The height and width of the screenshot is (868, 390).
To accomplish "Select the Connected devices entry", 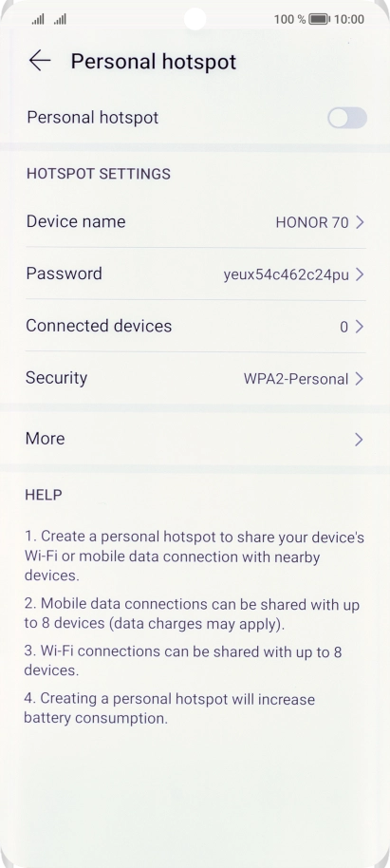I will [x=195, y=326].
